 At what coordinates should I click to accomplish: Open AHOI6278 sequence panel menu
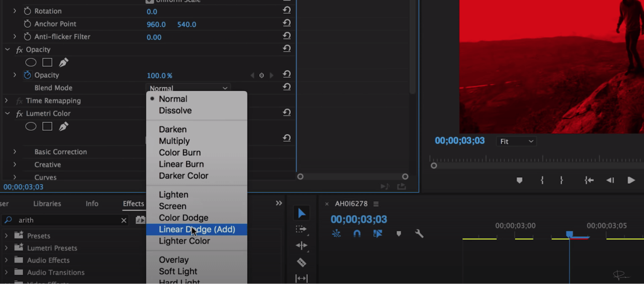pyautogui.click(x=376, y=204)
